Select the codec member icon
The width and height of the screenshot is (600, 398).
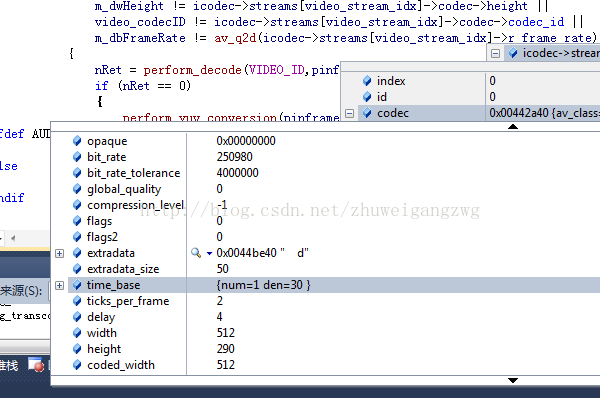[367, 113]
